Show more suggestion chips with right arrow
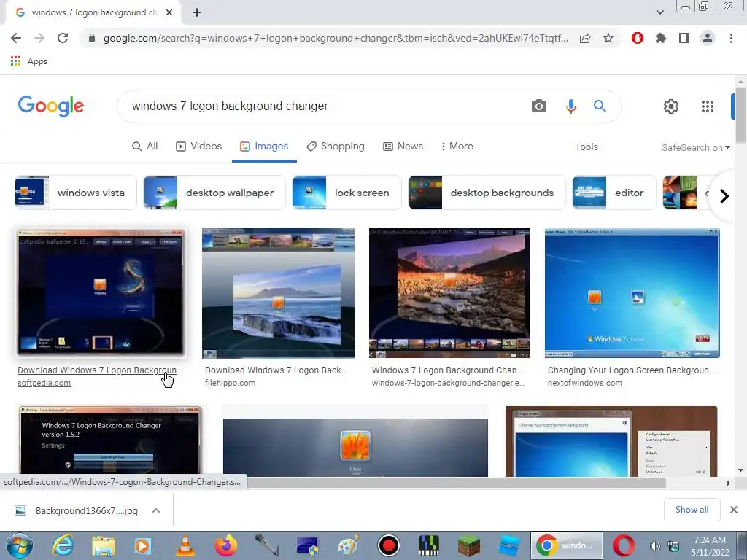The width and height of the screenshot is (747, 560). (x=724, y=195)
